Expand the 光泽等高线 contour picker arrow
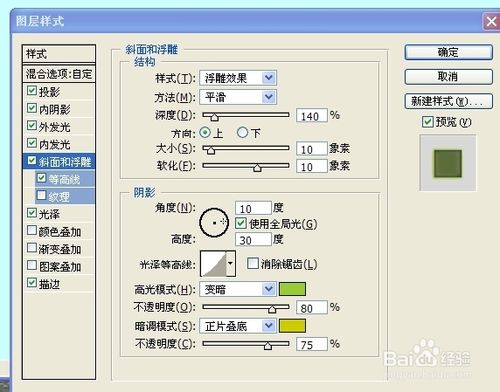Screen dimensions: 500x392 coord(231,264)
